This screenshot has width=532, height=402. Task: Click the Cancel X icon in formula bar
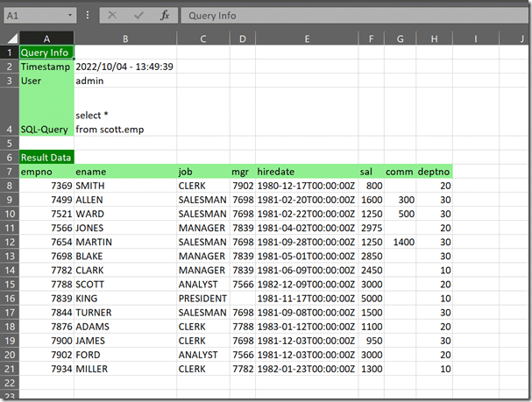[x=111, y=16]
